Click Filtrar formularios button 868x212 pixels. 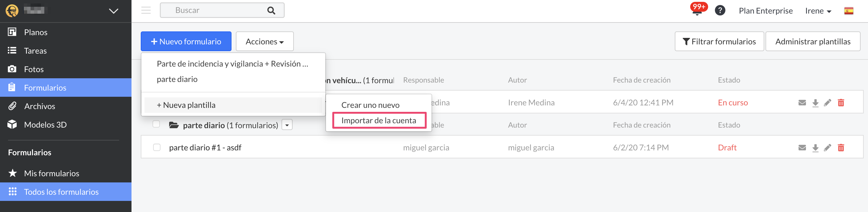coord(719,41)
